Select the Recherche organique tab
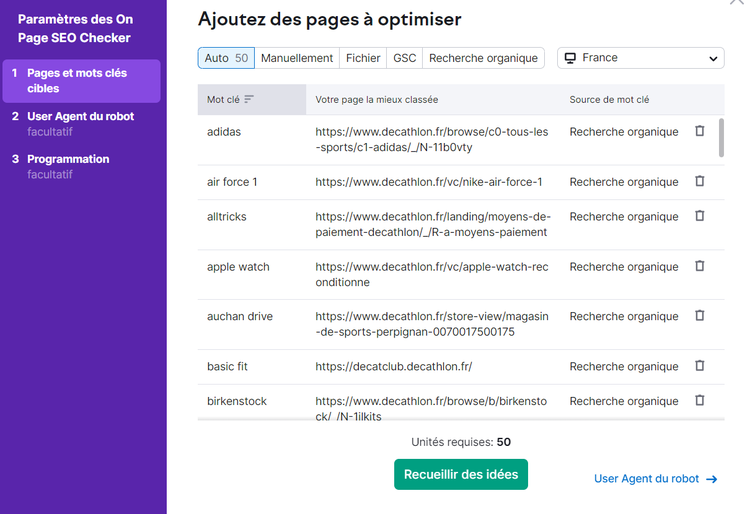750x514 pixels. click(x=483, y=58)
